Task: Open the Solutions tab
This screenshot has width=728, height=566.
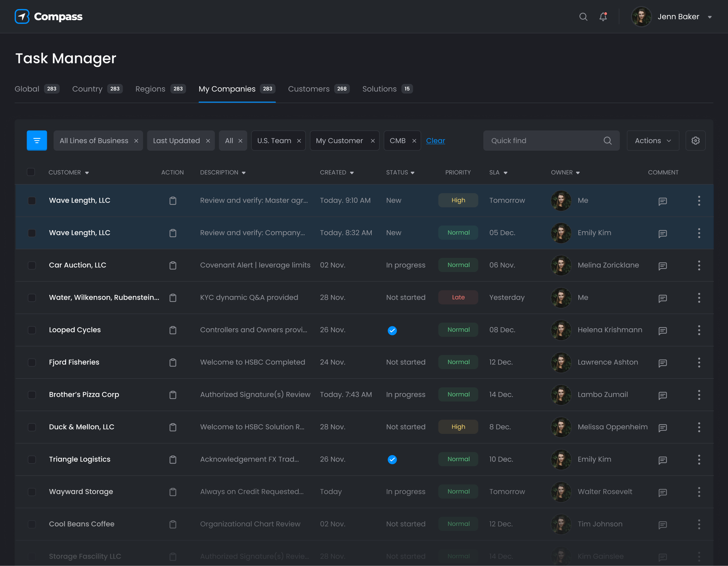Action: pyautogui.click(x=379, y=89)
